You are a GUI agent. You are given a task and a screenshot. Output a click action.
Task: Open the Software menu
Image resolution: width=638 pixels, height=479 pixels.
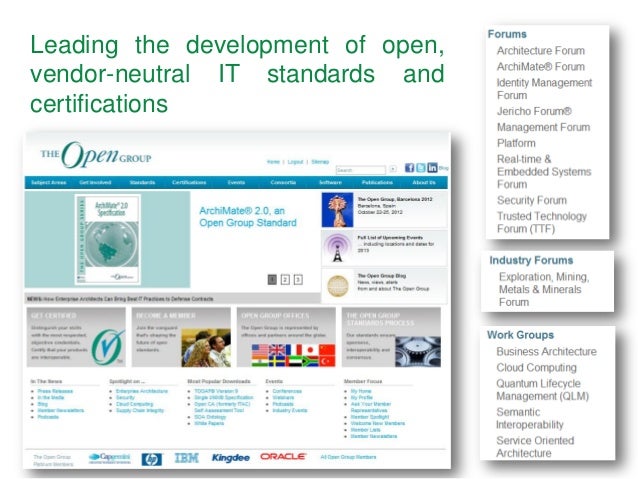[330, 182]
